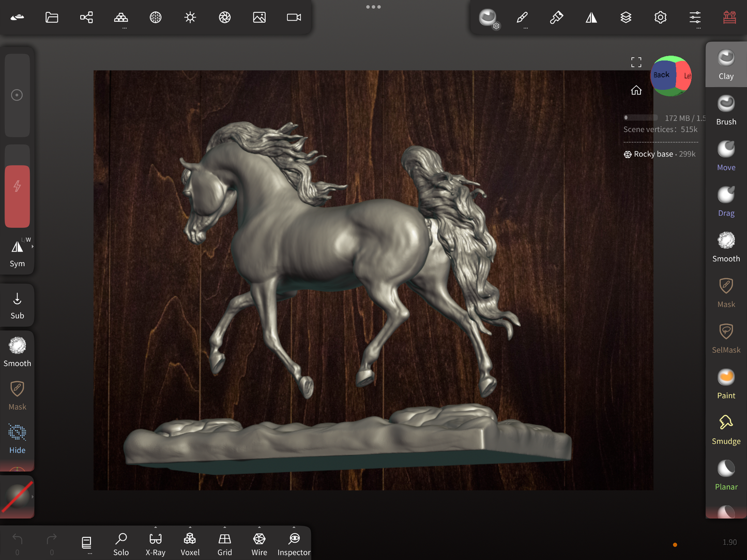Viewport: 747px width, 560px height.
Task: Expand Sym options via small arrow
Action: (x=33, y=247)
